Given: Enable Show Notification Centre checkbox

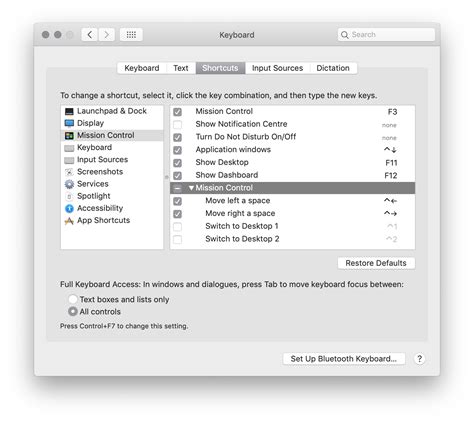Looking at the screenshot, I should click(178, 125).
